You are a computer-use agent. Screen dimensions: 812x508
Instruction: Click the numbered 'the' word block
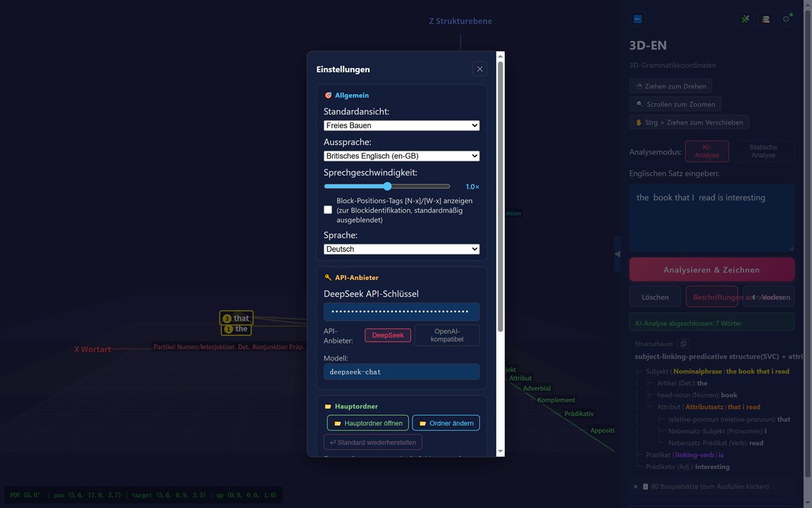click(x=236, y=329)
